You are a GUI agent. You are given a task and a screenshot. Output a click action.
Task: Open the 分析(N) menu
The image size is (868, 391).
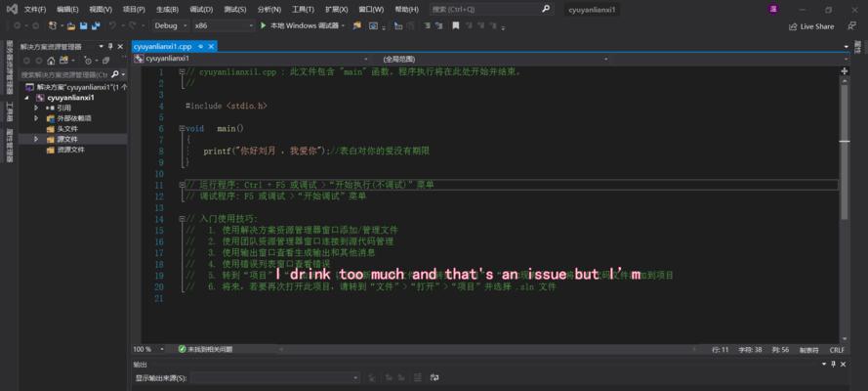coord(269,10)
